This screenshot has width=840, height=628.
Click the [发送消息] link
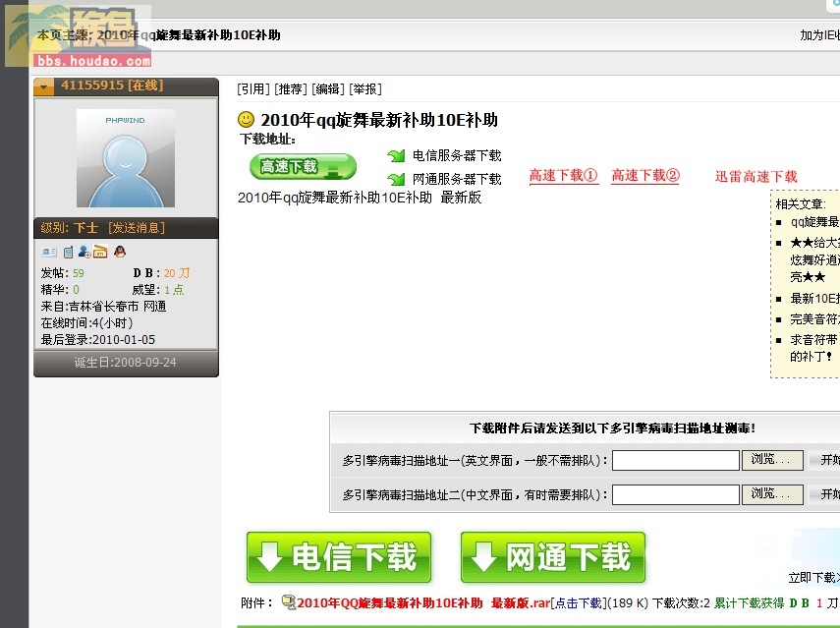click(137, 228)
